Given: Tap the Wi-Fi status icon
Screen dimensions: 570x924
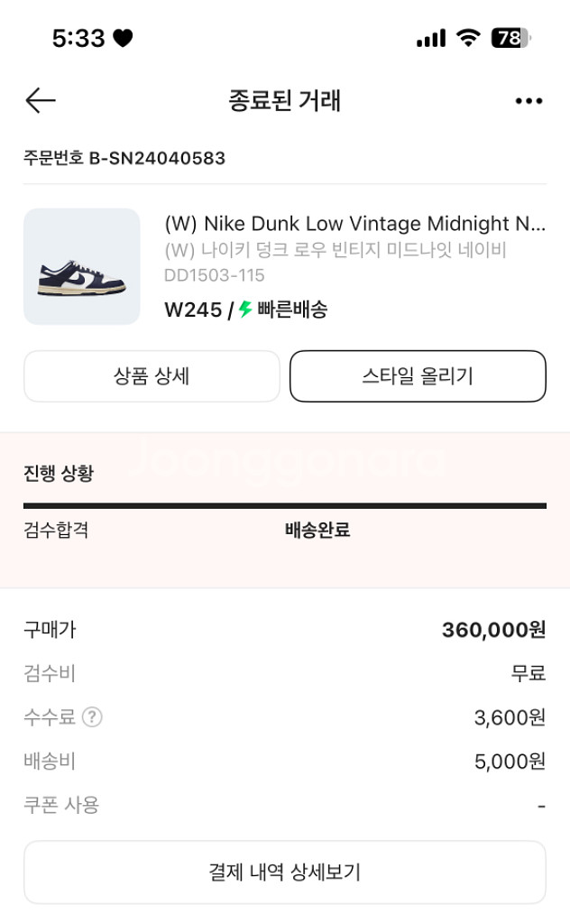Looking at the screenshot, I should [x=468, y=38].
